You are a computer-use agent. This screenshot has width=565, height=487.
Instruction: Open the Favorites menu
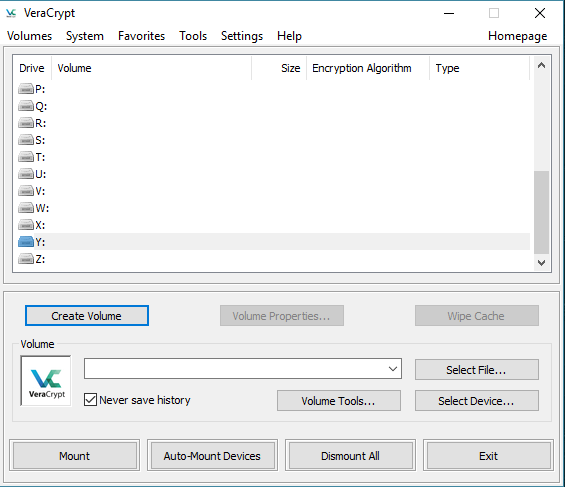[x=141, y=36]
